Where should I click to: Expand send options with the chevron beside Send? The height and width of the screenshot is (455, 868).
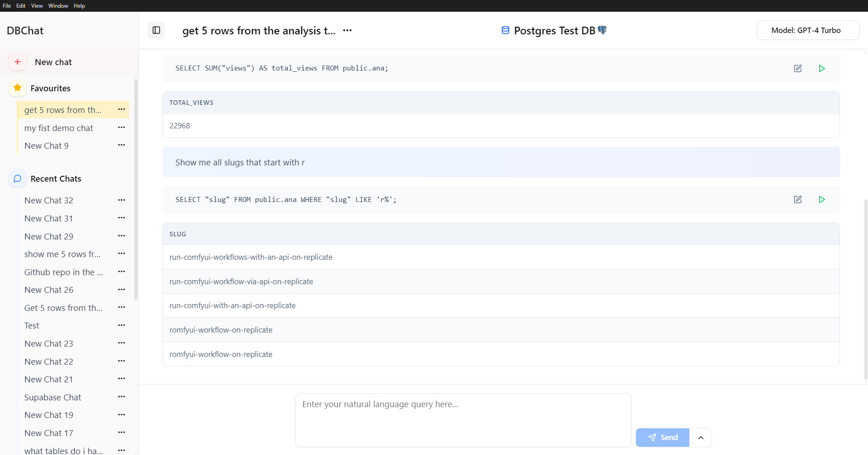point(700,437)
